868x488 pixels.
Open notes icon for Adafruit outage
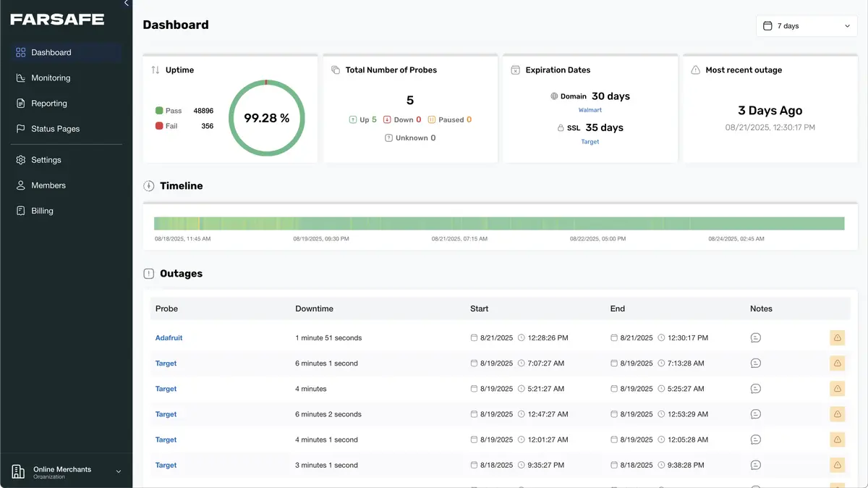[755, 338]
